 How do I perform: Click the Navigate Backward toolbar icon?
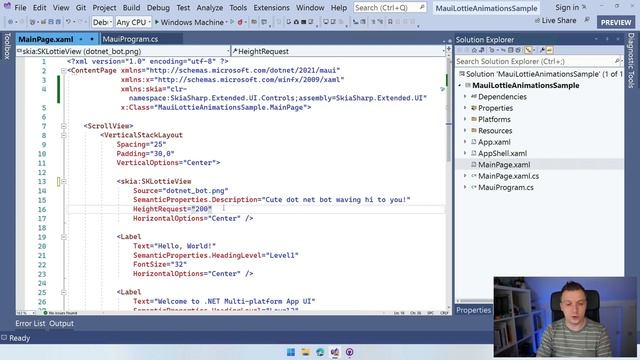[11, 22]
